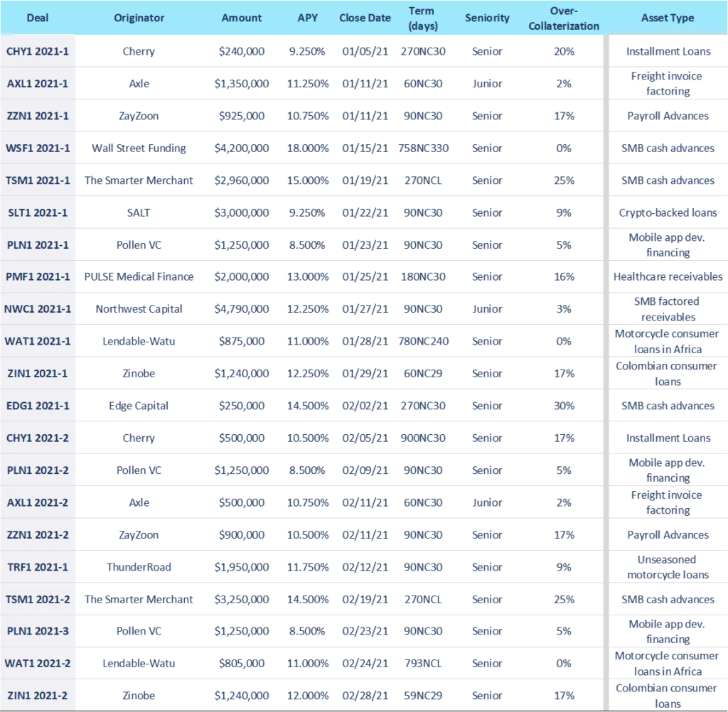The width and height of the screenshot is (728, 712).
Task: Click the Amount column header
Action: point(242,18)
